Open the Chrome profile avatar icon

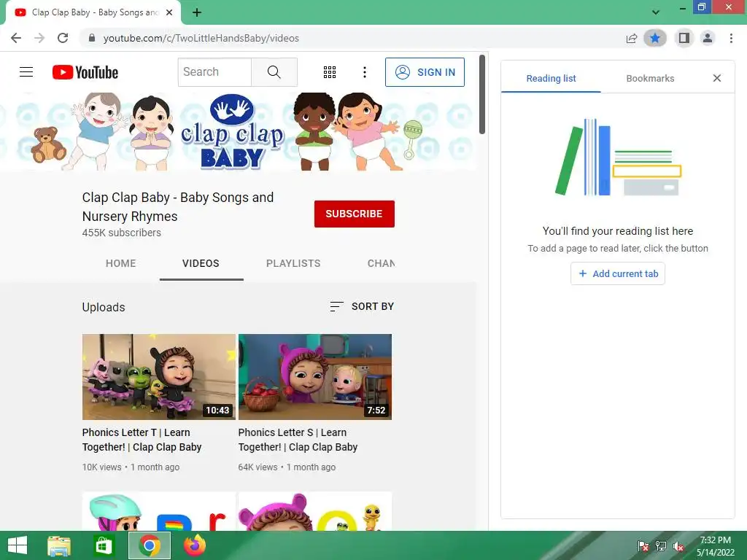point(708,38)
